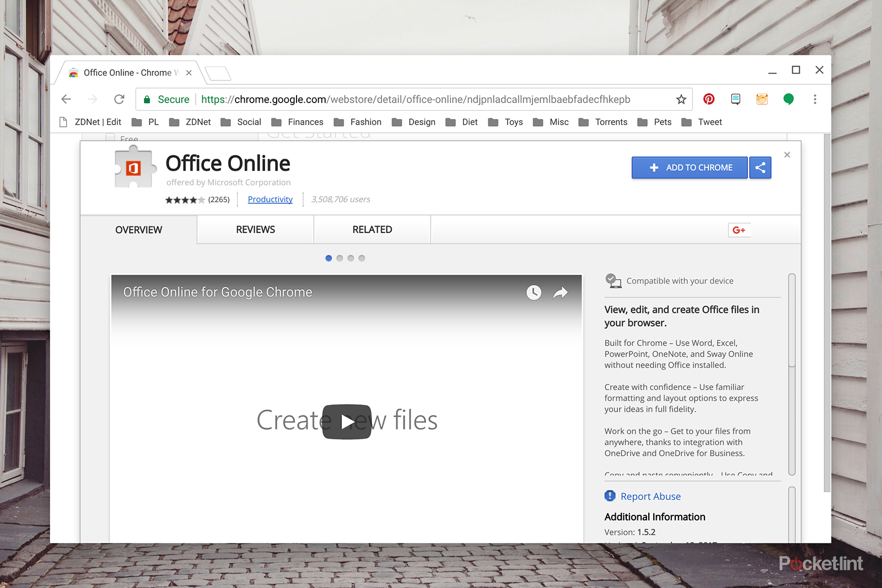Bookmark page with the star icon
The height and width of the screenshot is (588, 882).
(x=681, y=99)
